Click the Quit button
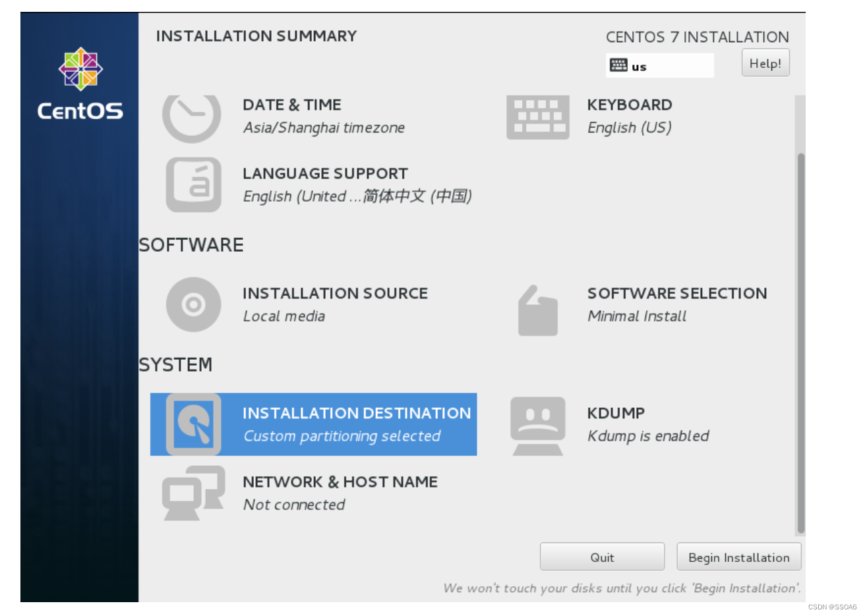The image size is (867, 616). (x=602, y=557)
